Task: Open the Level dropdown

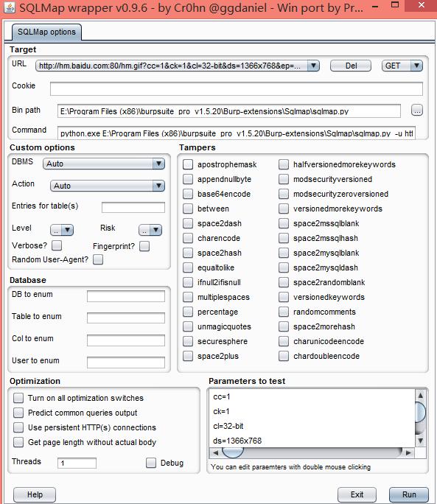Action: (x=62, y=230)
